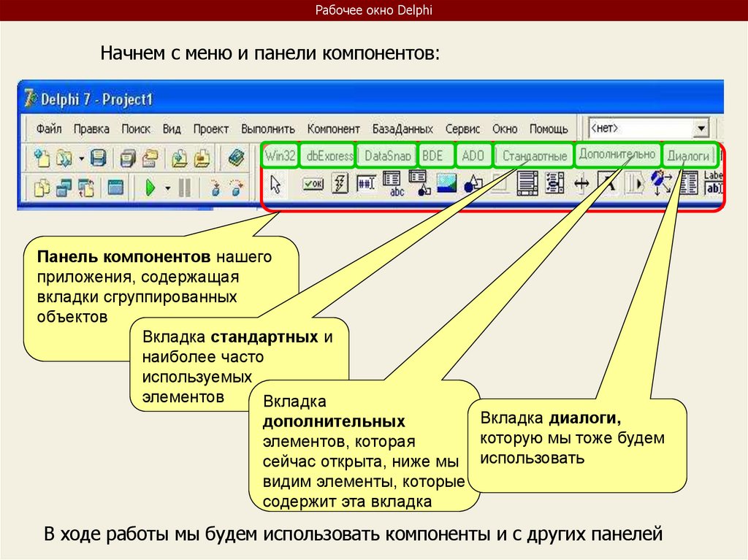Click the Delphi 7 - Project1 title text
748x560 pixels.
coord(96,99)
